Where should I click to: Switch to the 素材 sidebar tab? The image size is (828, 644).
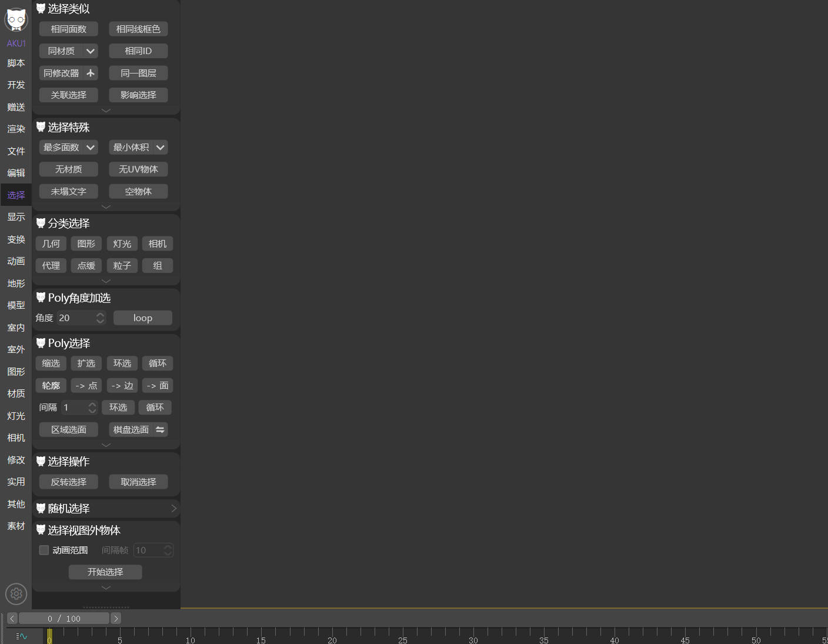(16, 526)
